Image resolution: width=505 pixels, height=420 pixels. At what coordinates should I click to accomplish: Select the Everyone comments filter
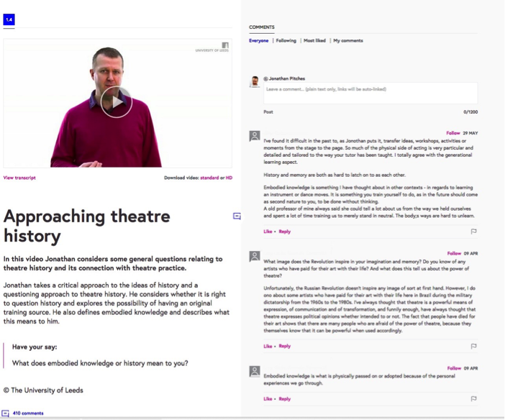point(259,40)
